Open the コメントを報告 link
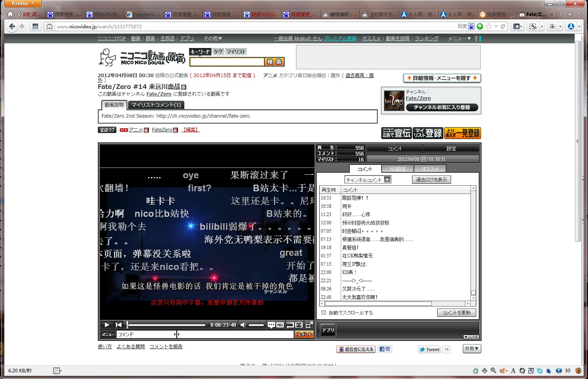Screen dimensions: 588x379 coord(166,347)
